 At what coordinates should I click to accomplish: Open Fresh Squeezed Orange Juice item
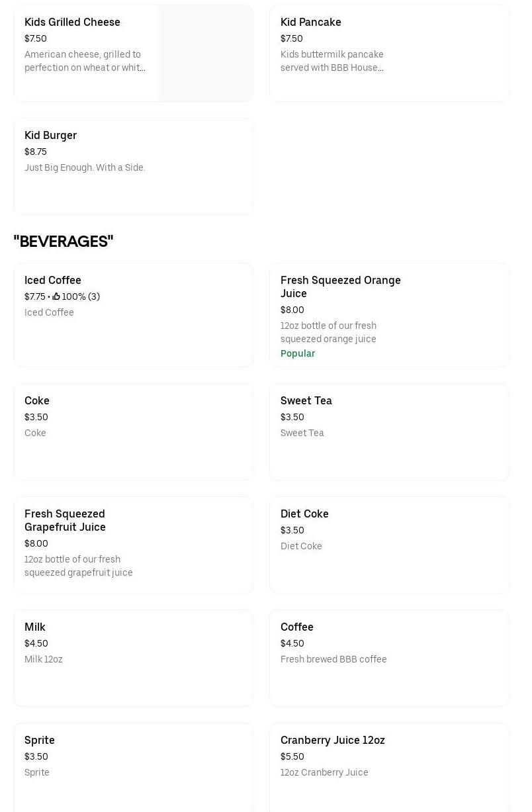(340, 287)
